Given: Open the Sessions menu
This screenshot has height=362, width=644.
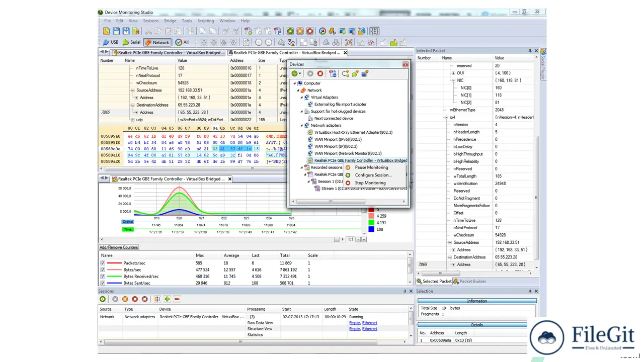Looking at the screenshot, I should pyautogui.click(x=150, y=21).
